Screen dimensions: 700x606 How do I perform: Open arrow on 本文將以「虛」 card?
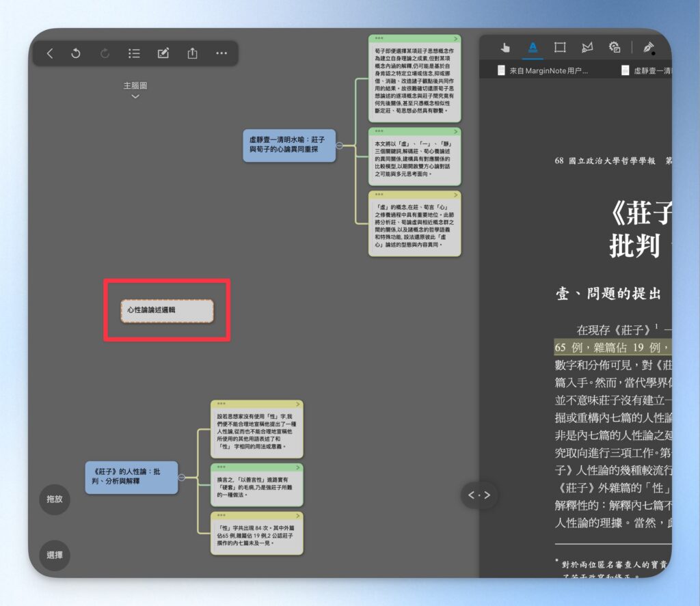(455, 132)
